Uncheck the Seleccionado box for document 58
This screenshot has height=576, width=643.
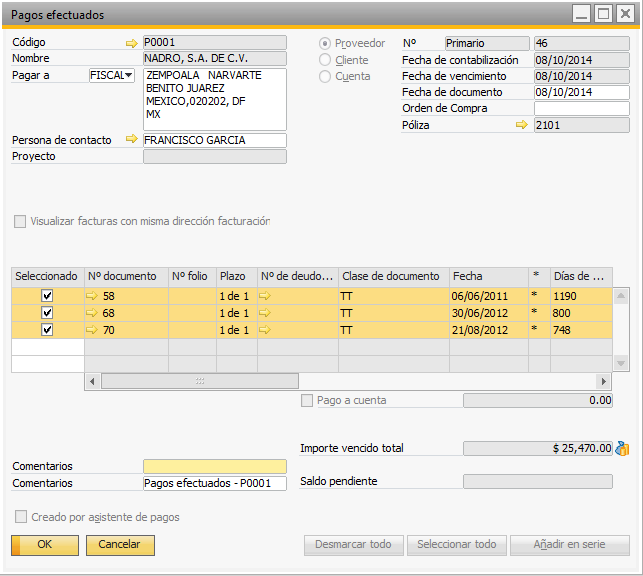pos(47,296)
